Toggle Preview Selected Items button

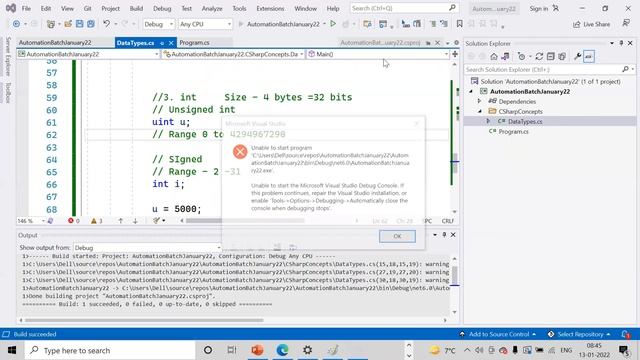[589, 56]
